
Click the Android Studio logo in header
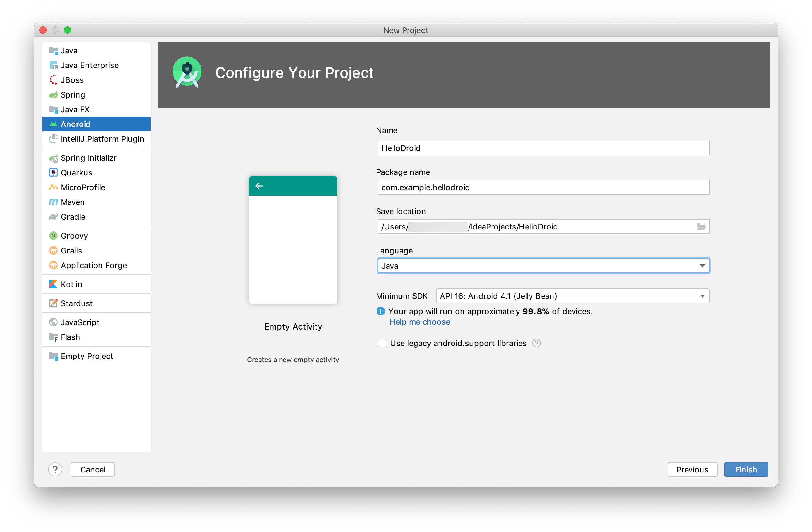pos(187,72)
